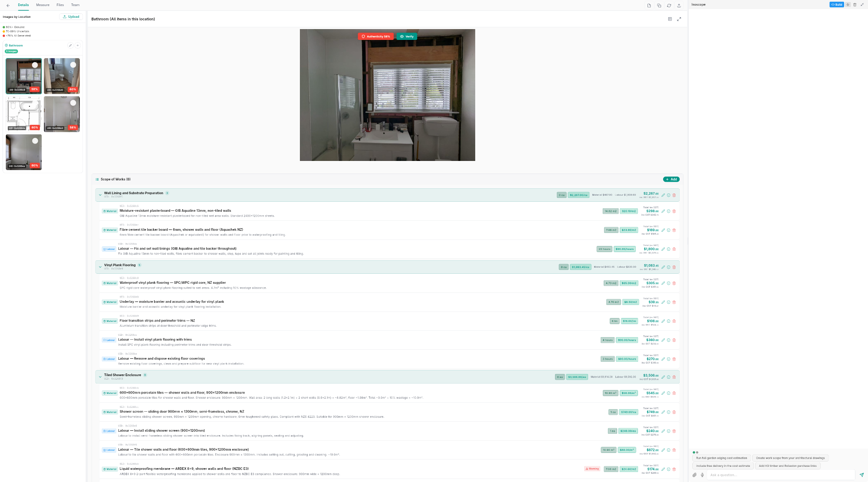Click the Authenticity 58% indicator on the image
868x482 pixels.
click(375, 36)
